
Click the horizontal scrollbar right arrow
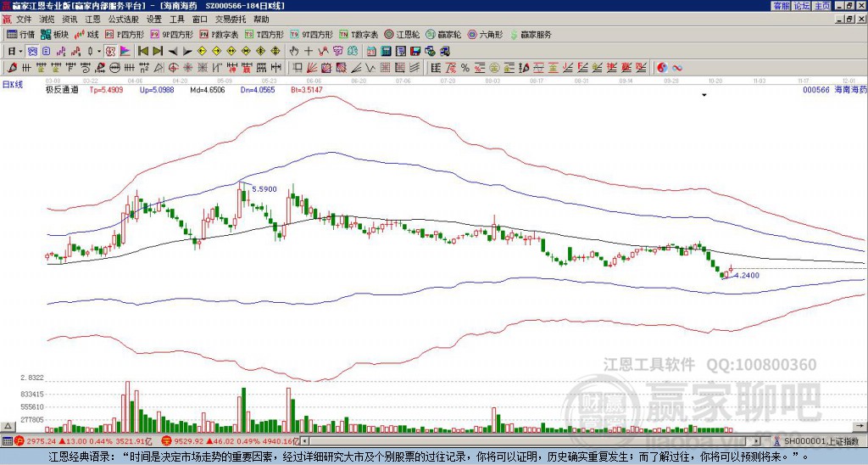click(757, 441)
